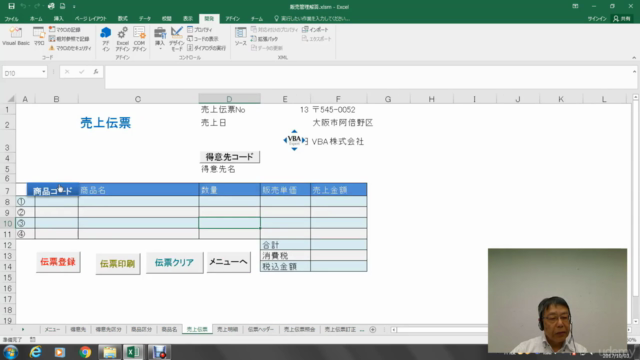640x360 pixels.
Task: Click the 伝票登録 button
Action: click(58, 262)
